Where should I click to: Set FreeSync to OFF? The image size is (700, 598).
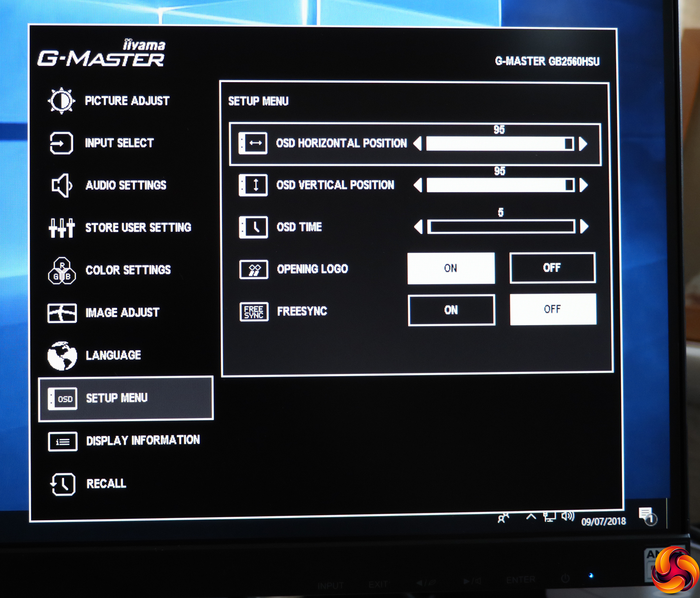pos(553,309)
